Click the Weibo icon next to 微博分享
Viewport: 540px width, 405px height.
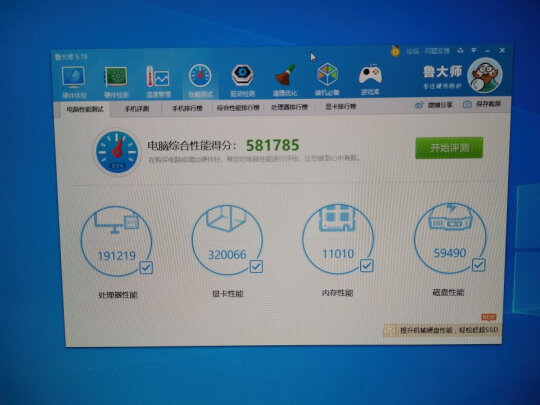(419, 105)
